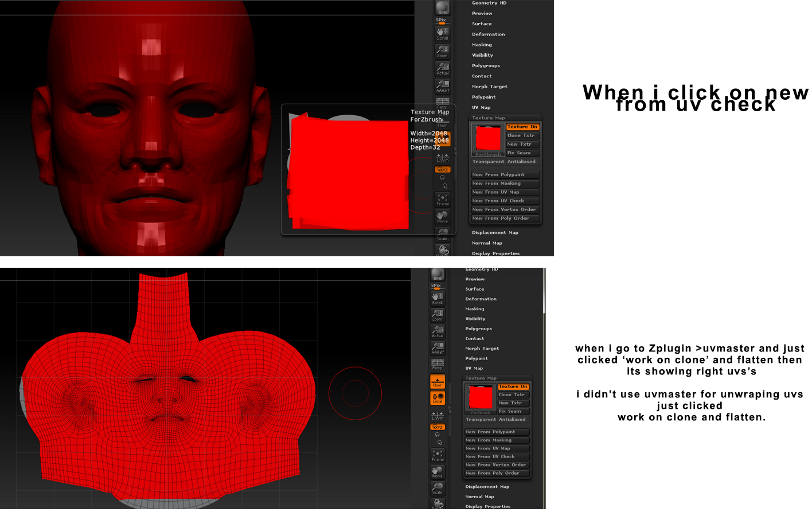Click the Actual size icon in the lower screenshot
Image resolution: width=812 pixels, height=516 pixels.
[x=438, y=331]
